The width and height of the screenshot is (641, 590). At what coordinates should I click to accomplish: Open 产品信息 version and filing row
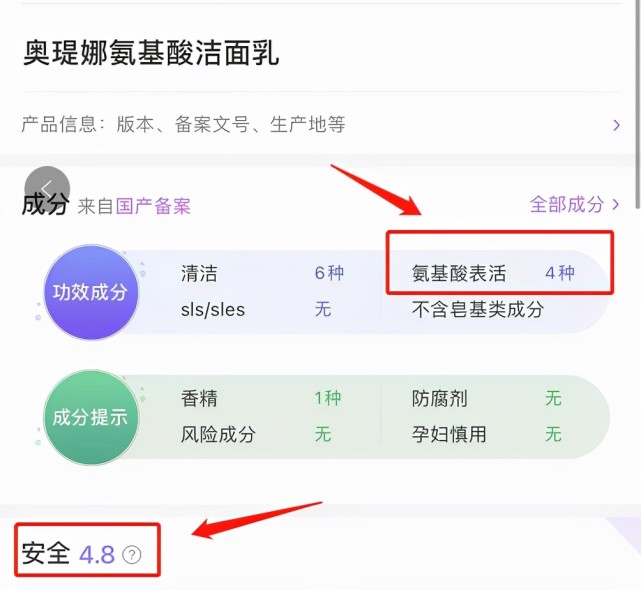point(320,124)
